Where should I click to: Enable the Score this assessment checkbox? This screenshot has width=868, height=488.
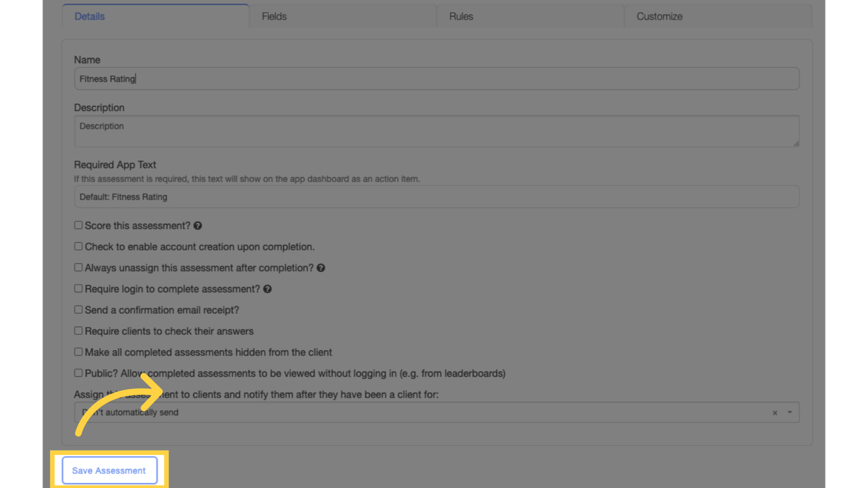[78, 226]
